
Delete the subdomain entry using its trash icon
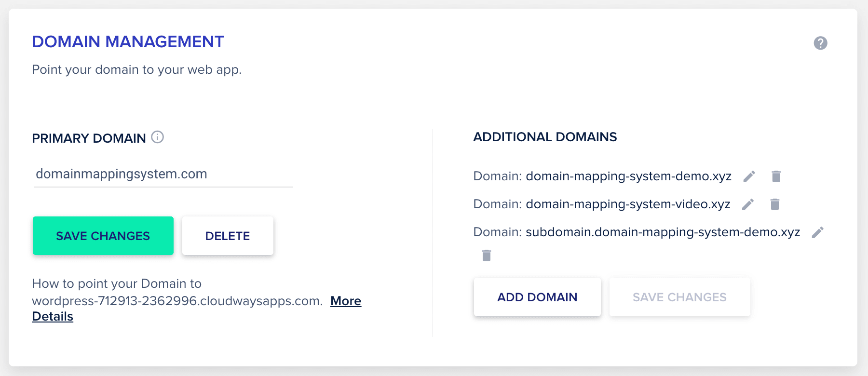tap(487, 255)
